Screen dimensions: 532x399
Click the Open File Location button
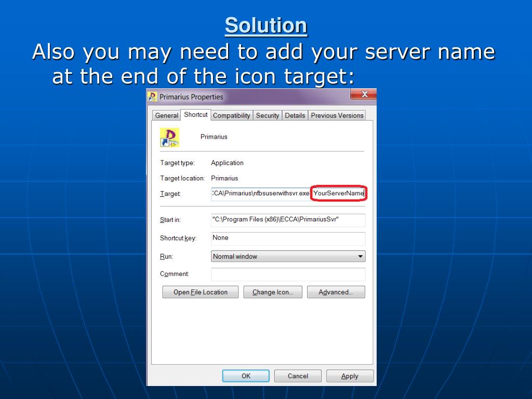pos(201,292)
